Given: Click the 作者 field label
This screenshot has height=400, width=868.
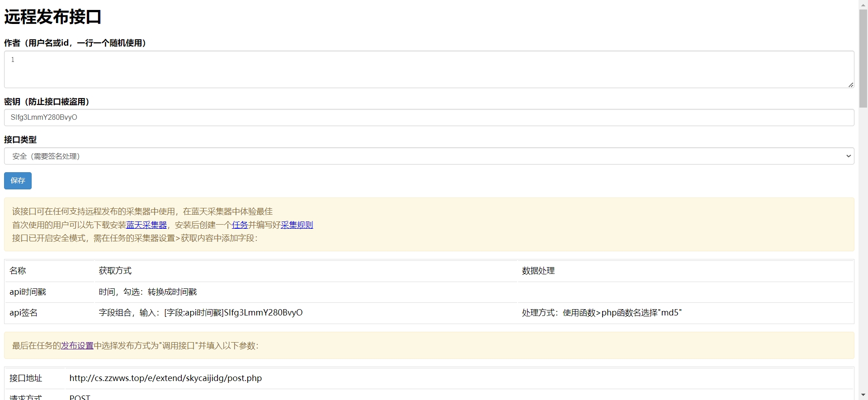Looking at the screenshot, I should (x=75, y=43).
